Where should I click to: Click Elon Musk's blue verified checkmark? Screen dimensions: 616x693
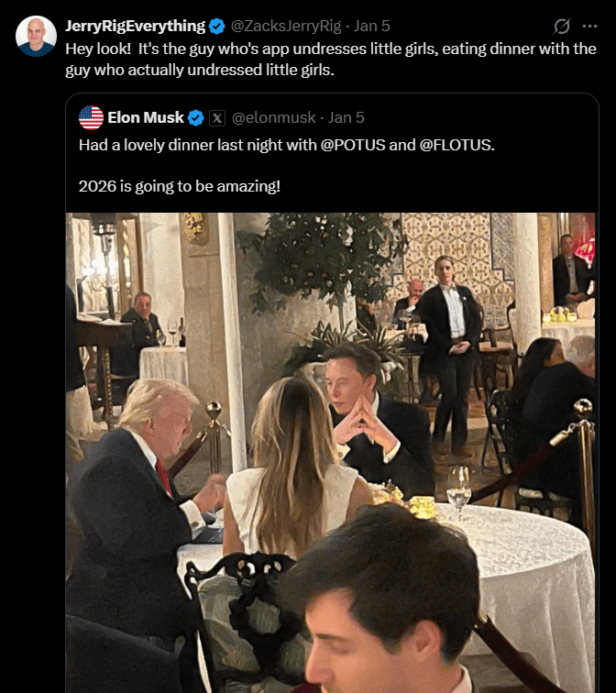point(196,117)
